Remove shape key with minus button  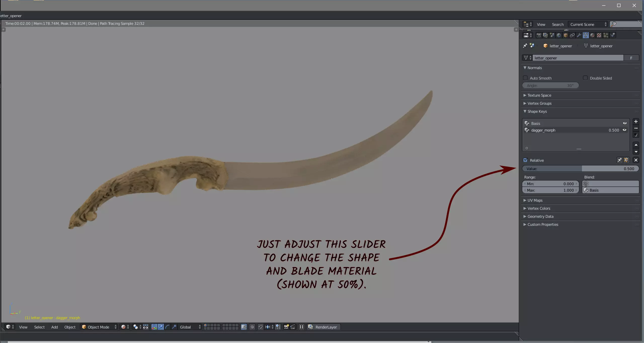[636, 128]
